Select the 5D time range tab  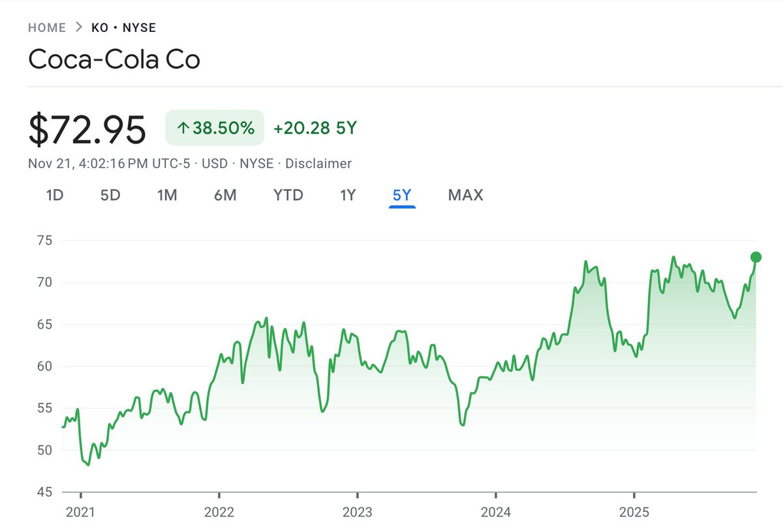[110, 195]
